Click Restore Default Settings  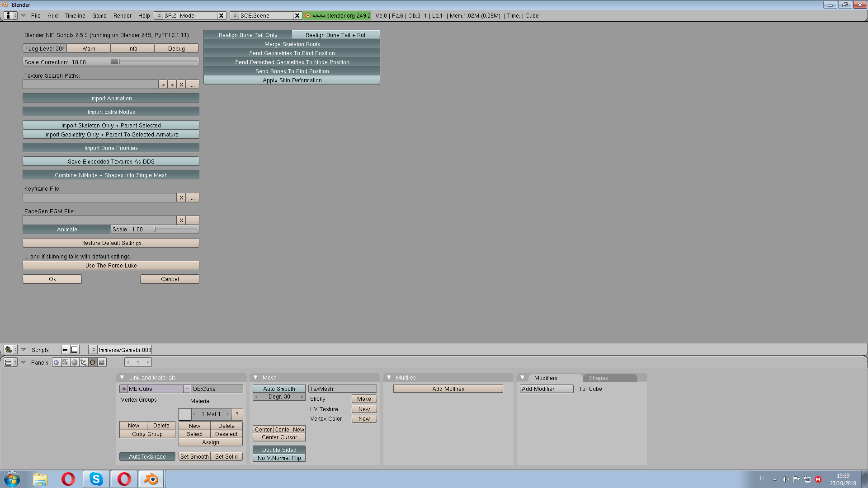point(111,243)
